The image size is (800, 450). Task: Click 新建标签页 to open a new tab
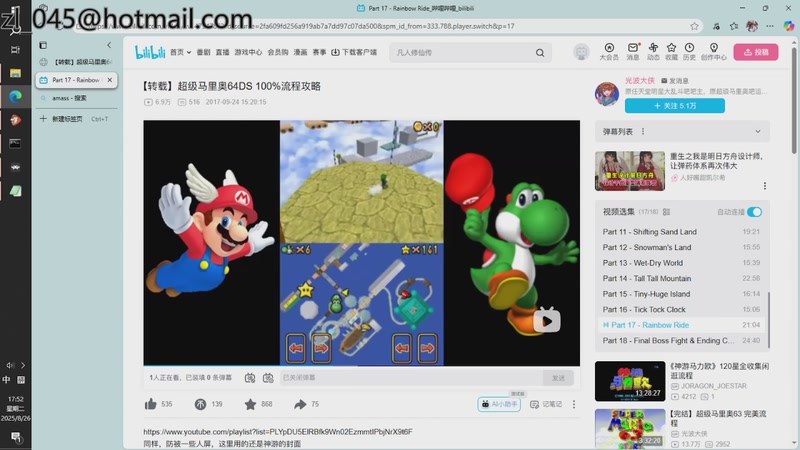point(77,119)
